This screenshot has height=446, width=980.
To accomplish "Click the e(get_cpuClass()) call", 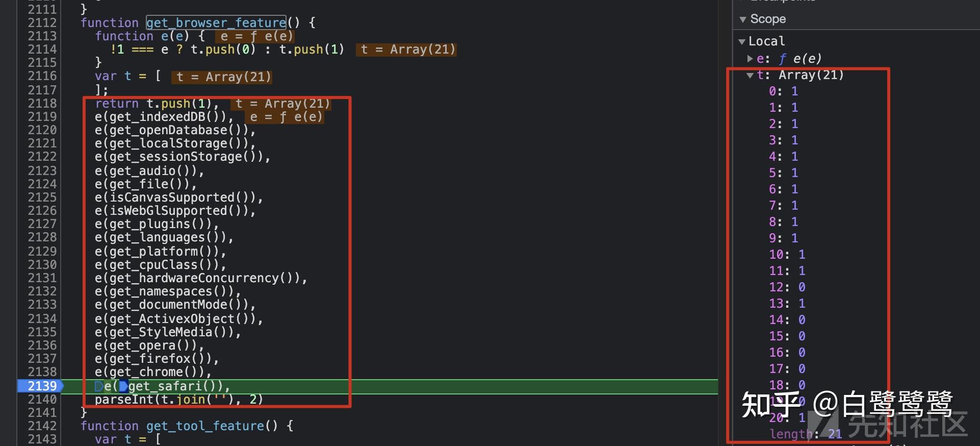I will click(157, 265).
